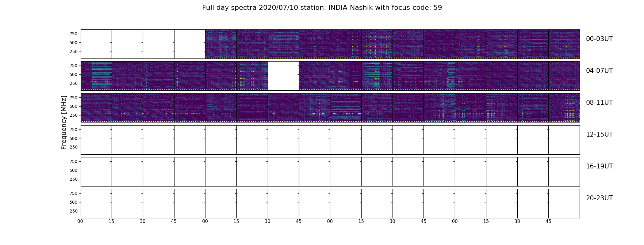644x245 pixels.
Task: Click the empty 12-15UT spectrogram panel
Action: tap(330, 140)
